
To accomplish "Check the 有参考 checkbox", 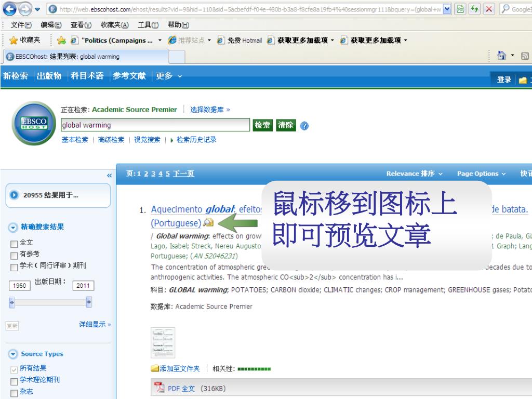I will coord(14,256).
